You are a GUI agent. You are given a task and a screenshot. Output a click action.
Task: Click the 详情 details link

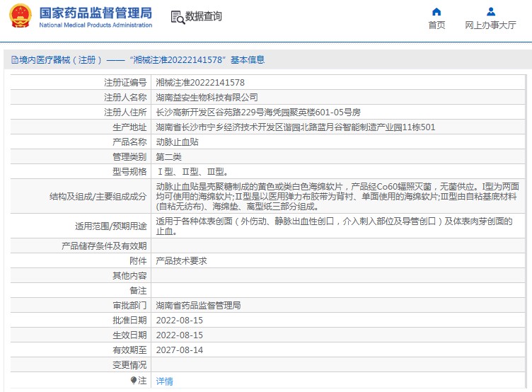(x=165, y=381)
